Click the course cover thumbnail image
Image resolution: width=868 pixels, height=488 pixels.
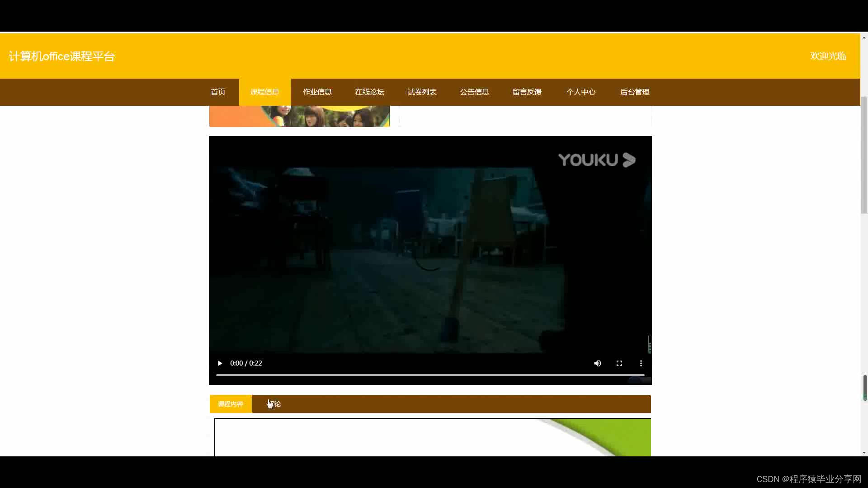pos(299,116)
